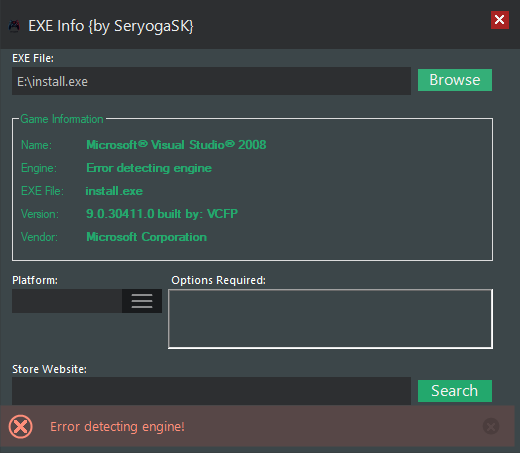This screenshot has height=453, width=520.
Task: Click the 'Platform:' label
Action: click(35, 280)
